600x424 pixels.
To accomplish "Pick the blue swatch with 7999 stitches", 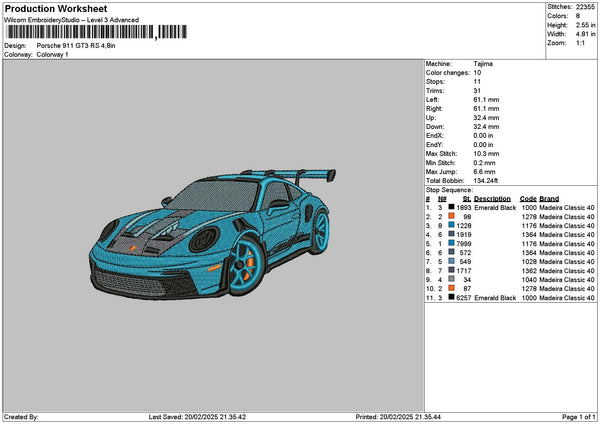I will [452, 243].
